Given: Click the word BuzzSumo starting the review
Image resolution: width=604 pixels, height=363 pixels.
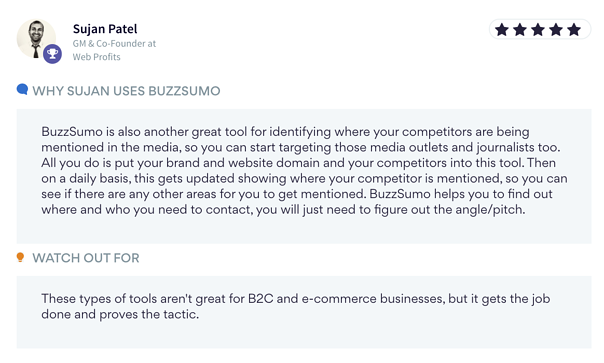Looking at the screenshot, I should coord(72,132).
